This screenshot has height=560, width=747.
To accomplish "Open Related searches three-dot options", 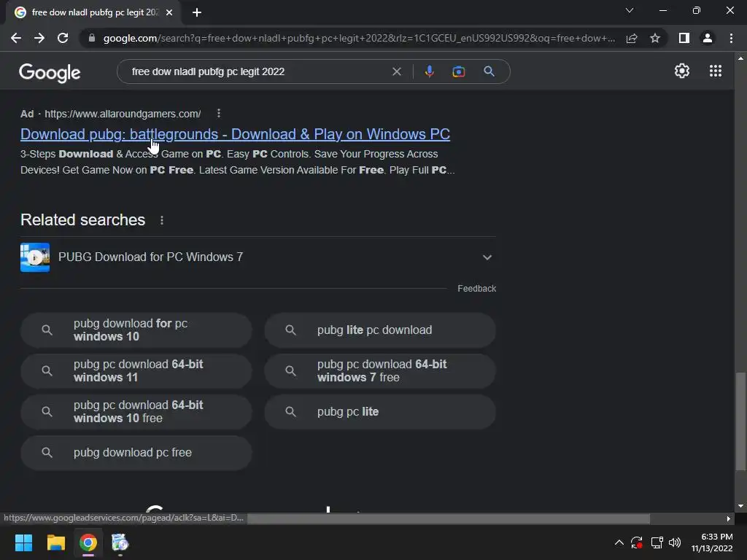I will pyautogui.click(x=162, y=220).
